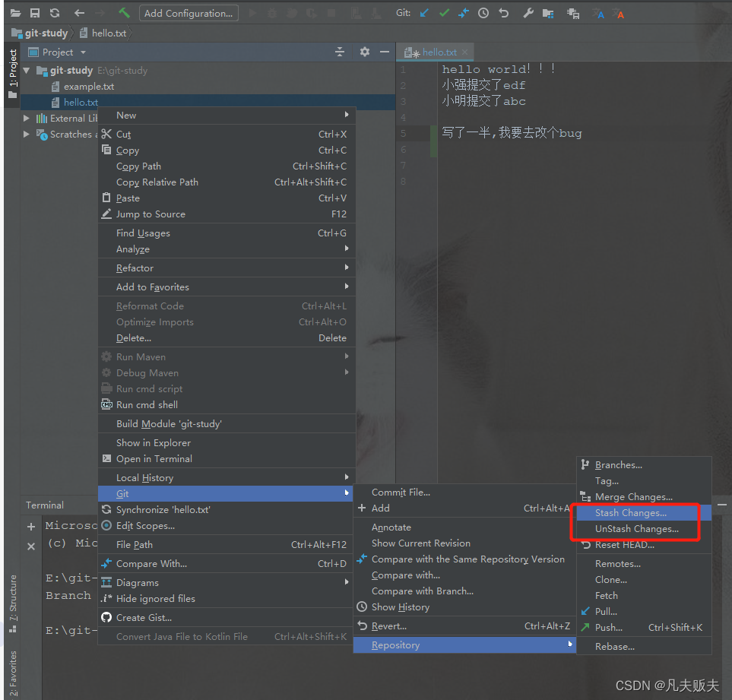Close the hello.txt editor tab
The height and width of the screenshot is (700, 732).
click(465, 52)
